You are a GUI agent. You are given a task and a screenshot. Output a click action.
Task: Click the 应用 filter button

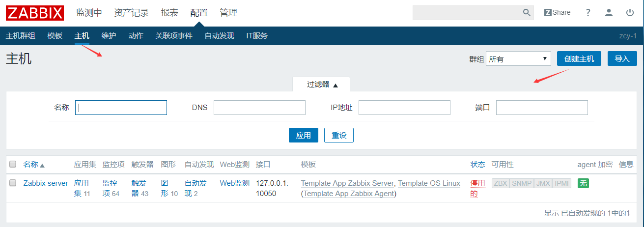coord(304,135)
